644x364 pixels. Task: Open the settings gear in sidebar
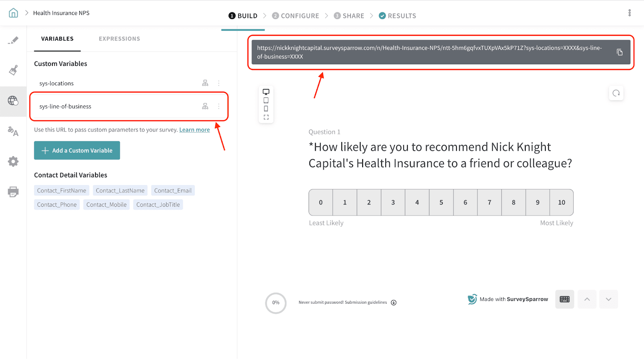(x=13, y=162)
